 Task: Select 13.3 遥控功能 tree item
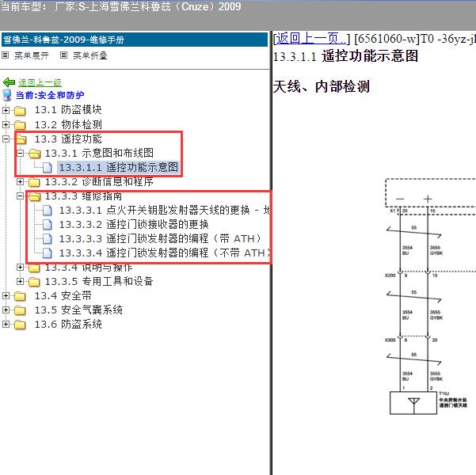pos(68,139)
